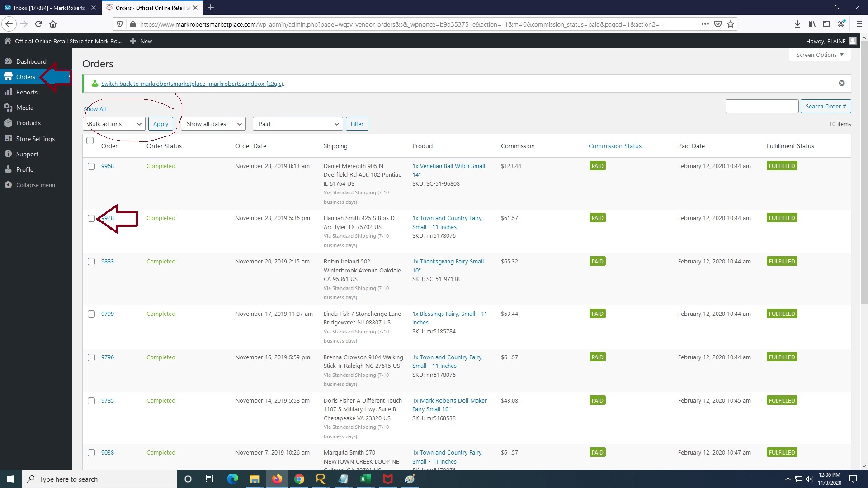Screen dimensions: 868x488
Task: Open File Explorer from the taskbar
Action: [x=255, y=479]
